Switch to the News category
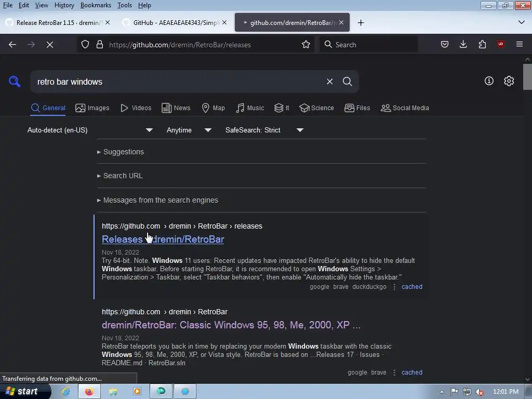Screen dimensions: 532x399 coord(176,108)
